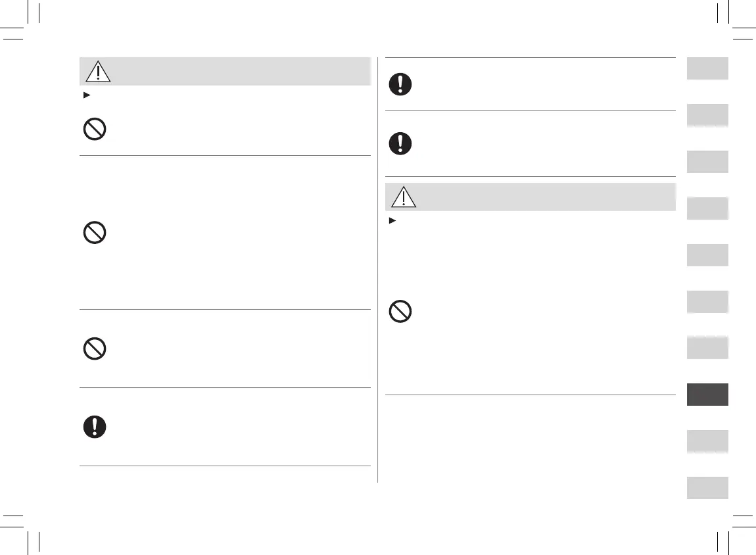Click the warning triangle in the right column header
This screenshot has width=756, height=555.
pos(402,197)
